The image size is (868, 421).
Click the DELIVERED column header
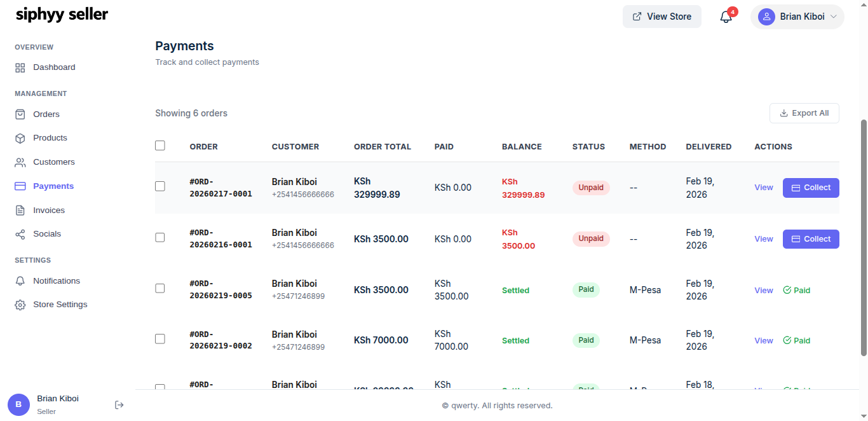[x=709, y=146]
